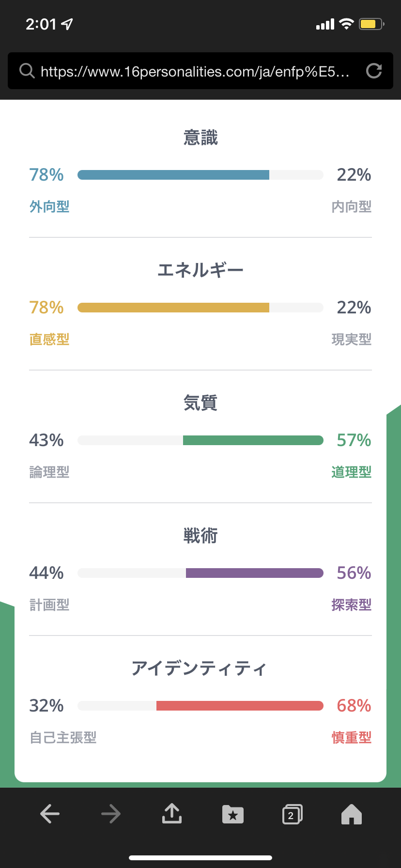This screenshot has width=401, height=868.
Task: Go to the browser home icon
Action: tap(352, 814)
